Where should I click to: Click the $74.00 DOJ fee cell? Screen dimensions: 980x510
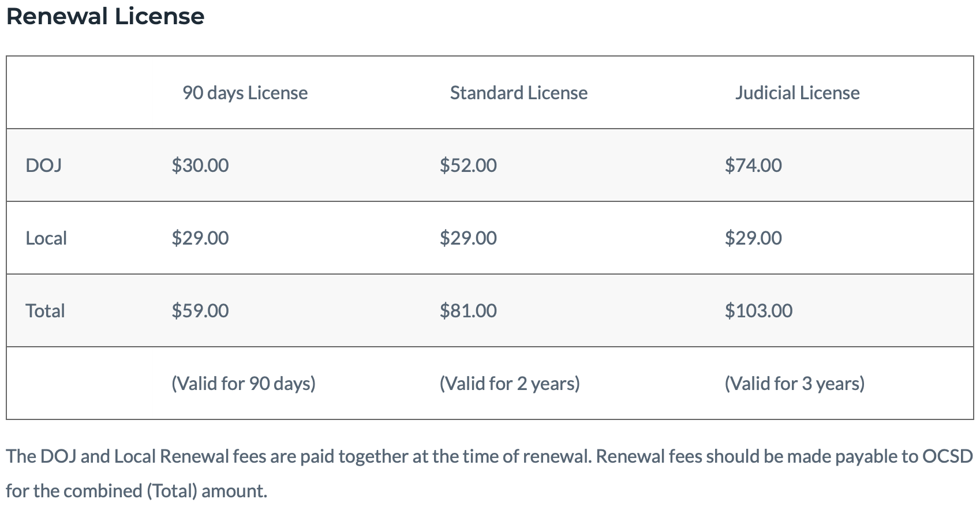click(x=753, y=166)
